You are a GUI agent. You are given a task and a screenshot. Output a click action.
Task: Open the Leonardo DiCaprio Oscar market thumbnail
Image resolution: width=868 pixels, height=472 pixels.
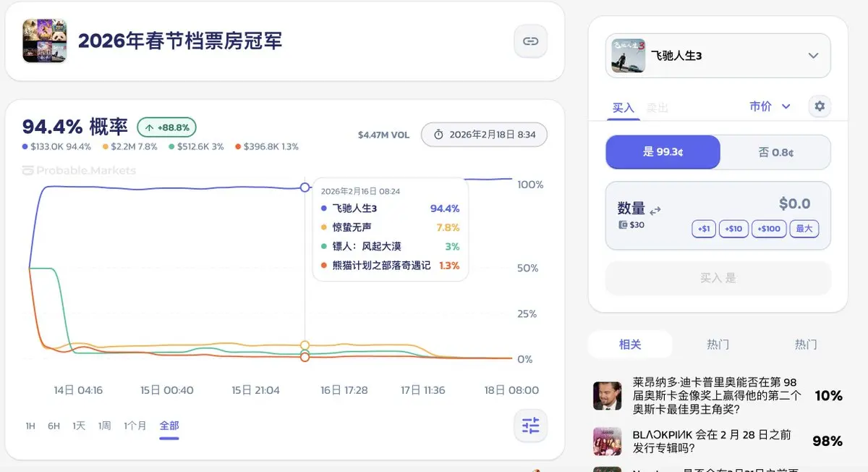pos(607,396)
